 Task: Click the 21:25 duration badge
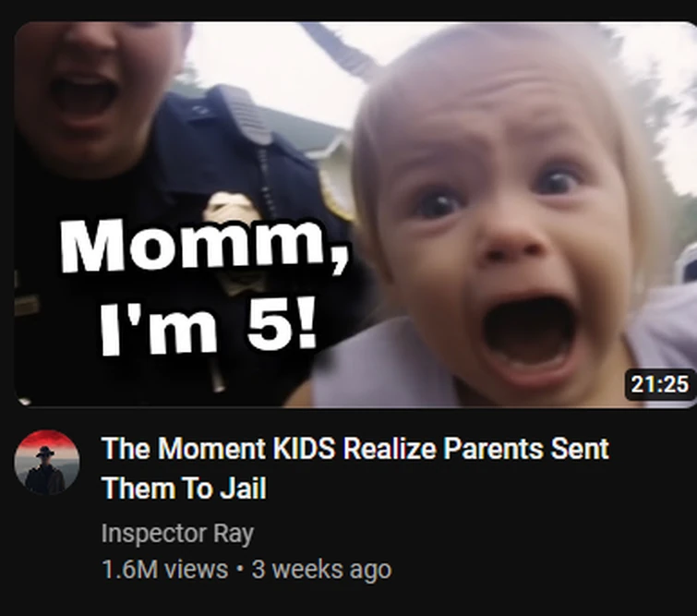(660, 384)
